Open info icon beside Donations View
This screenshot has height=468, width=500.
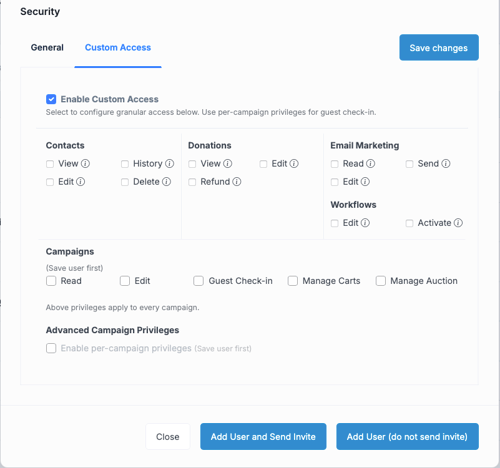pos(228,164)
